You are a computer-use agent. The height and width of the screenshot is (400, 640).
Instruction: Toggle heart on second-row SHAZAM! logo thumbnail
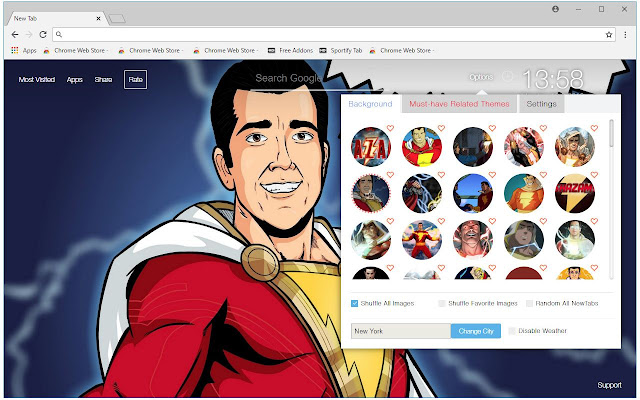(594, 175)
